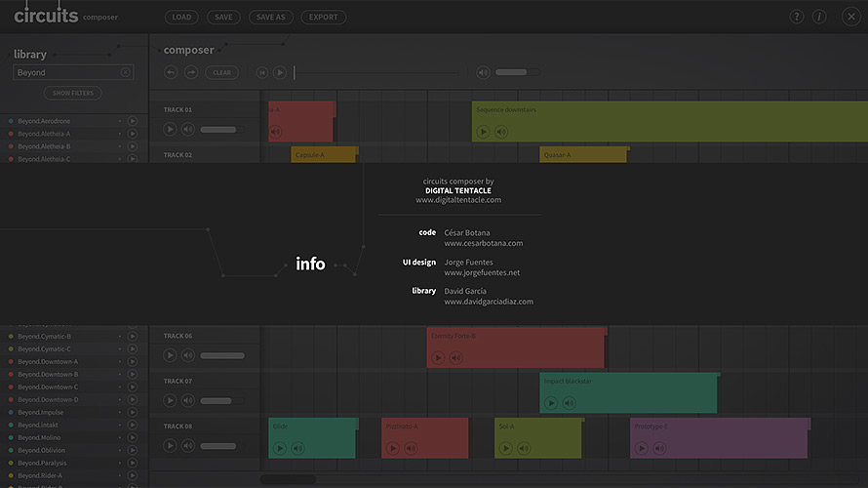The height and width of the screenshot is (488, 868).
Task: Click the SAVE button
Action: click(223, 18)
